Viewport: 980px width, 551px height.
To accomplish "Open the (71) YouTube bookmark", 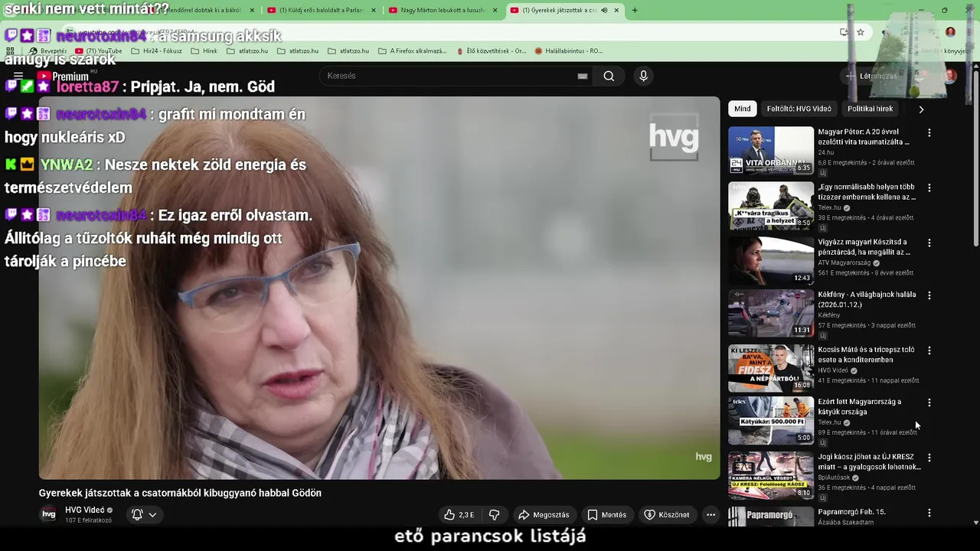I will 100,51.
